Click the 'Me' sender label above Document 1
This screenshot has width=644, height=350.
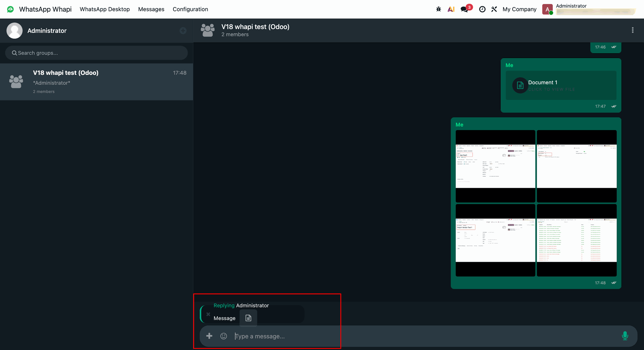[509, 65]
